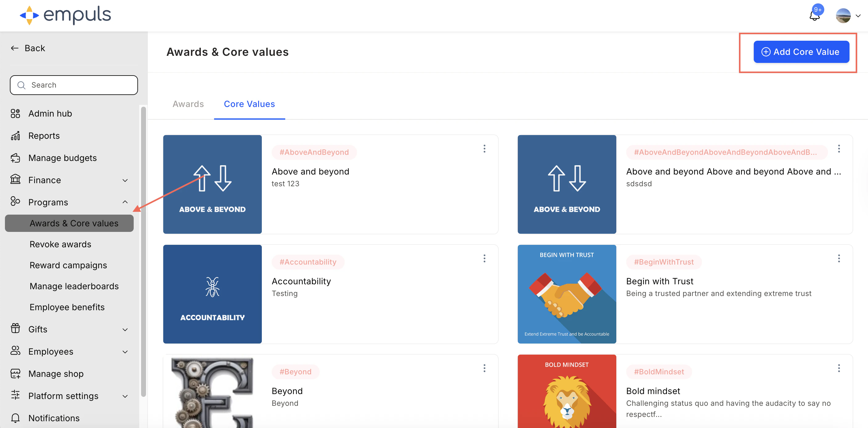This screenshot has height=428, width=868.
Task: Open options for the sdsdsd core value card
Action: pyautogui.click(x=839, y=149)
